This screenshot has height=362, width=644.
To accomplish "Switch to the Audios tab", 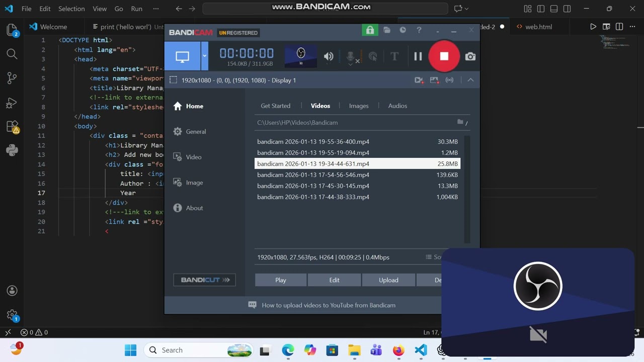I will pos(397,106).
